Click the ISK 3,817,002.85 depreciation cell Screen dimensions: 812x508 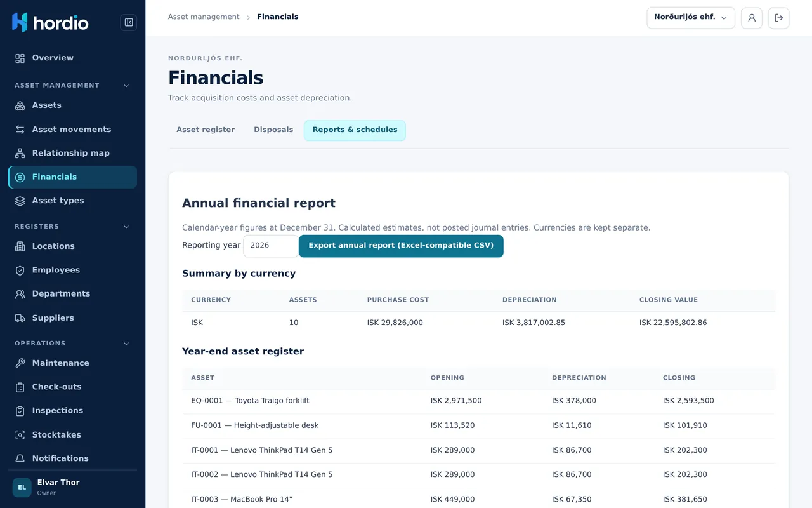pos(534,323)
